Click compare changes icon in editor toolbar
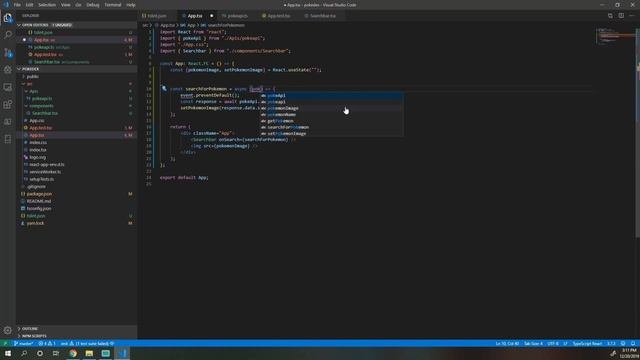 coord(610,16)
